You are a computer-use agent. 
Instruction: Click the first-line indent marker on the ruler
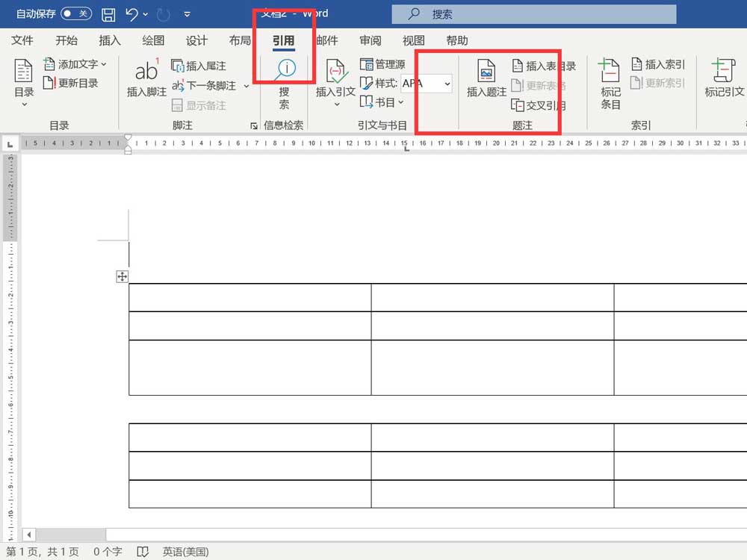coord(128,138)
